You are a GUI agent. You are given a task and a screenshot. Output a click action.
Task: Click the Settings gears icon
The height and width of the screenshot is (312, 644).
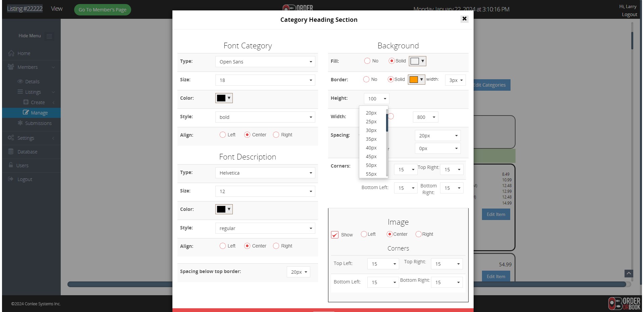click(x=11, y=138)
